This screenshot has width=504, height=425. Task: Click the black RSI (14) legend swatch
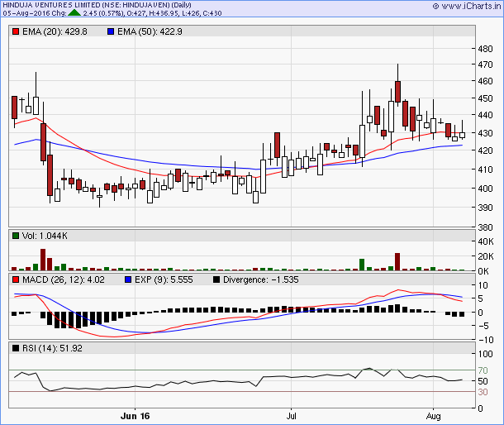coord(16,348)
